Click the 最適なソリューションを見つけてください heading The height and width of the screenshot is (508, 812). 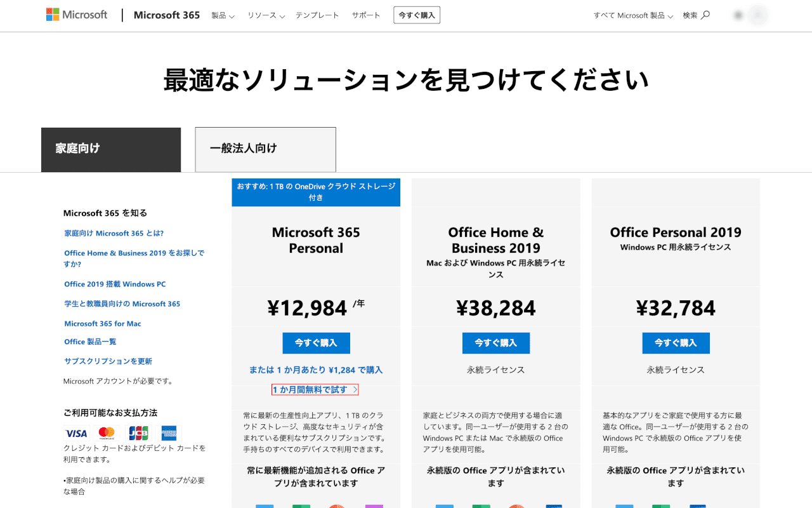[406, 81]
